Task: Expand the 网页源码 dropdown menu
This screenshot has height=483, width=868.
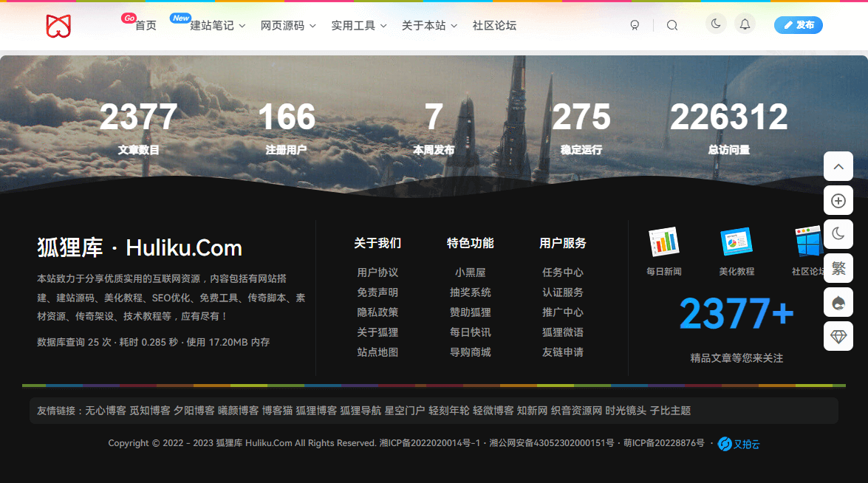Action: 284,24
